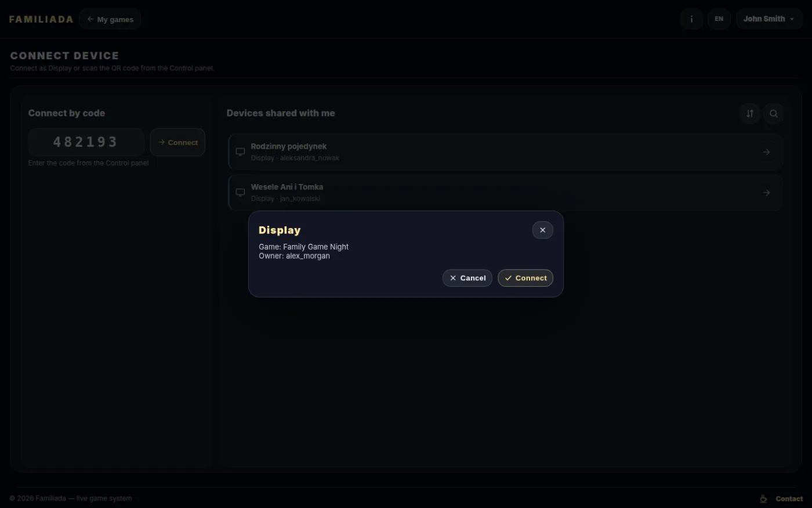Click the 'Connect by code' heading
Viewport: 812px width, 508px height.
point(67,113)
